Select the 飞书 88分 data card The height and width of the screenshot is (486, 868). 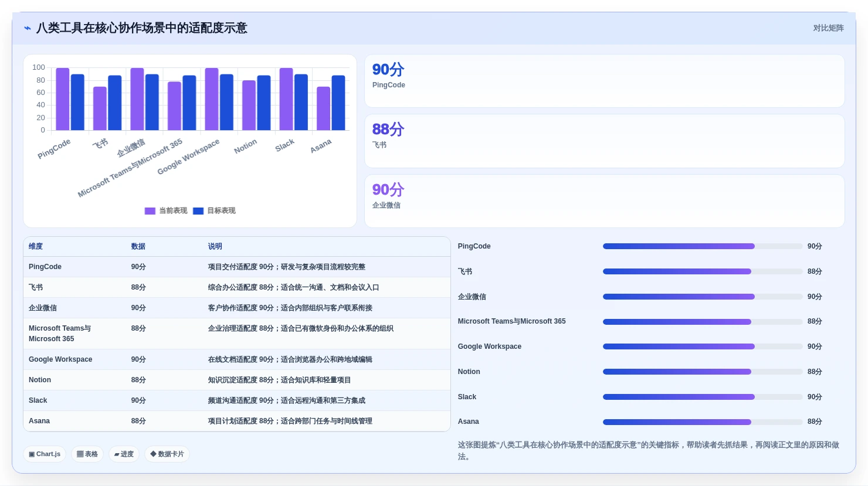605,141
